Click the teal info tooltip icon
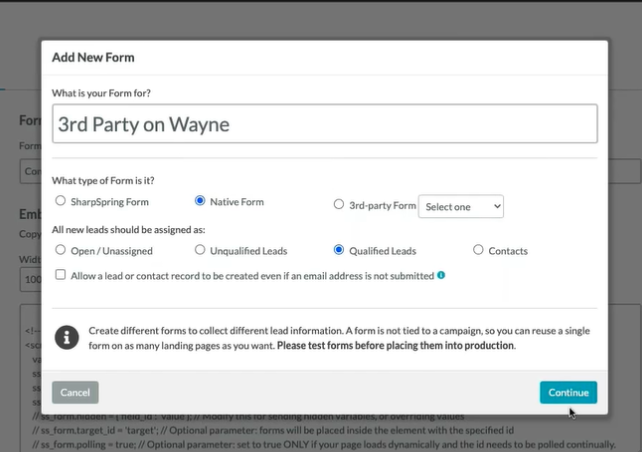The image size is (642, 452). (x=441, y=274)
